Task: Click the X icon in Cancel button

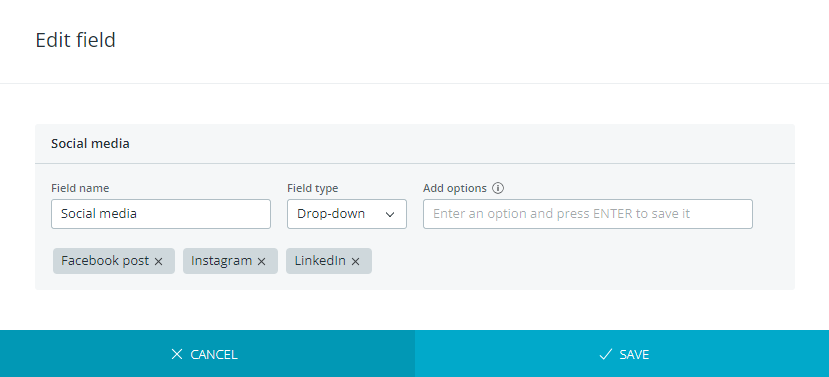Action: (x=177, y=354)
